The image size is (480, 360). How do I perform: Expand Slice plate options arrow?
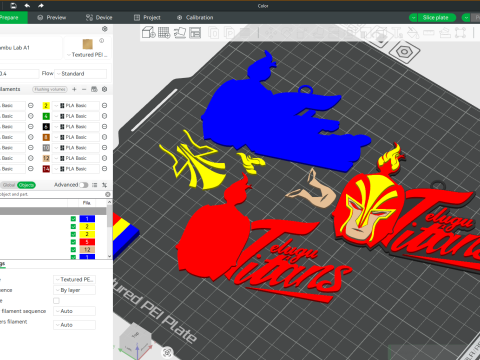(x=413, y=18)
